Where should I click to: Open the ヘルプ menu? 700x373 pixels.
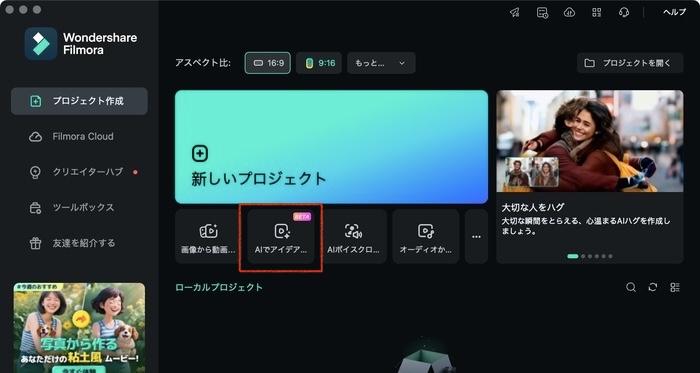[x=674, y=12]
